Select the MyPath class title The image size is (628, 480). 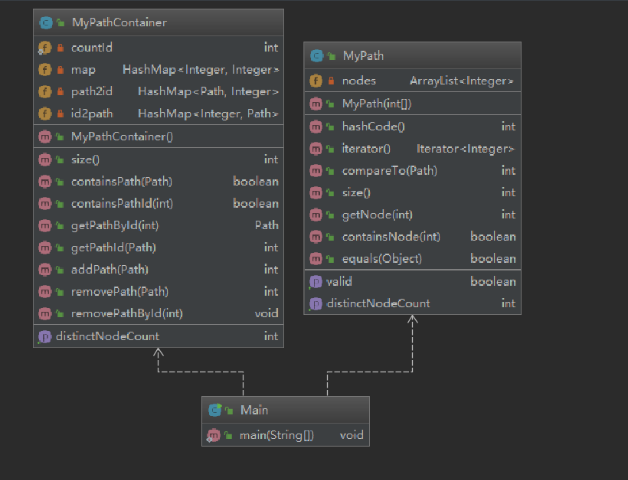point(363,56)
